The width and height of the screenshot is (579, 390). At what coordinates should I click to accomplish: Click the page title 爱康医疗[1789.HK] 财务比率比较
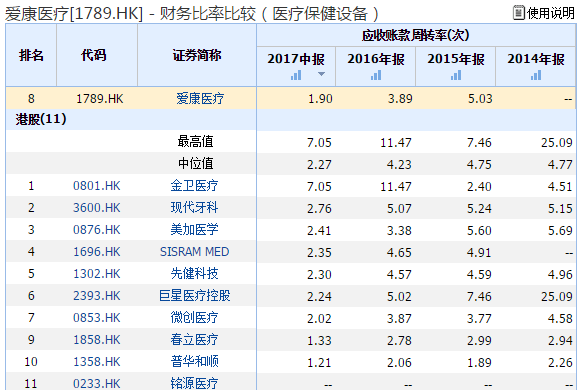192,14
